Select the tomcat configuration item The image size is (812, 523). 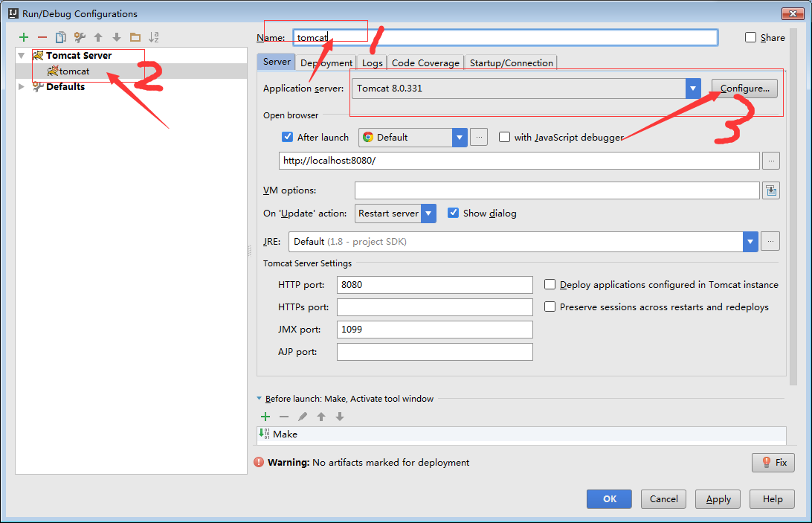pos(74,71)
